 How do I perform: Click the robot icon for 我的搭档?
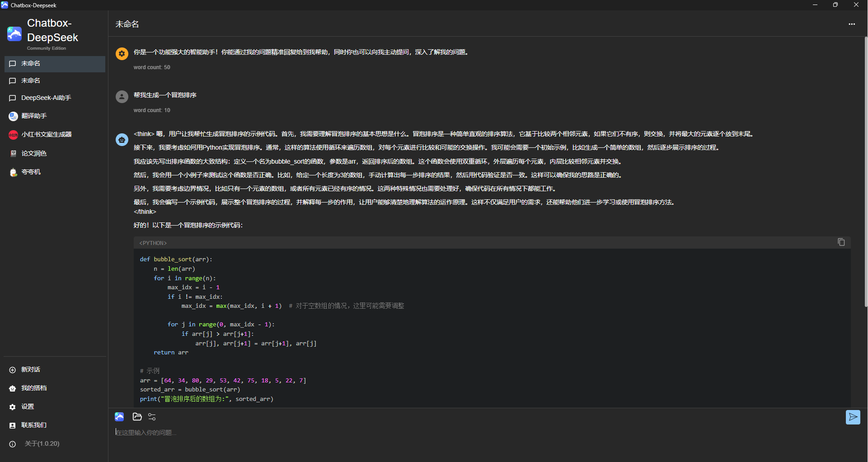[x=13, y=388]
